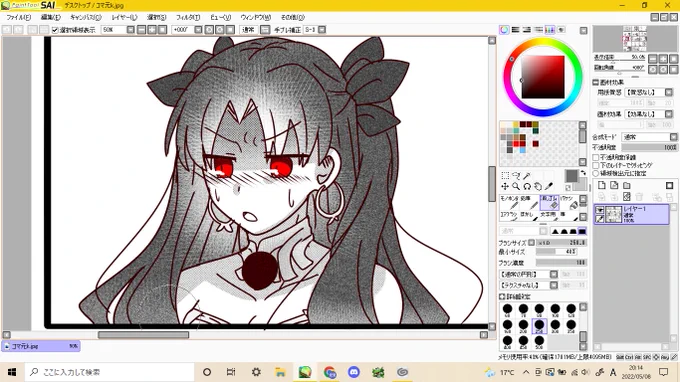Select the hand pan tool
Screen dimensions: 680x382
(538, 186)
